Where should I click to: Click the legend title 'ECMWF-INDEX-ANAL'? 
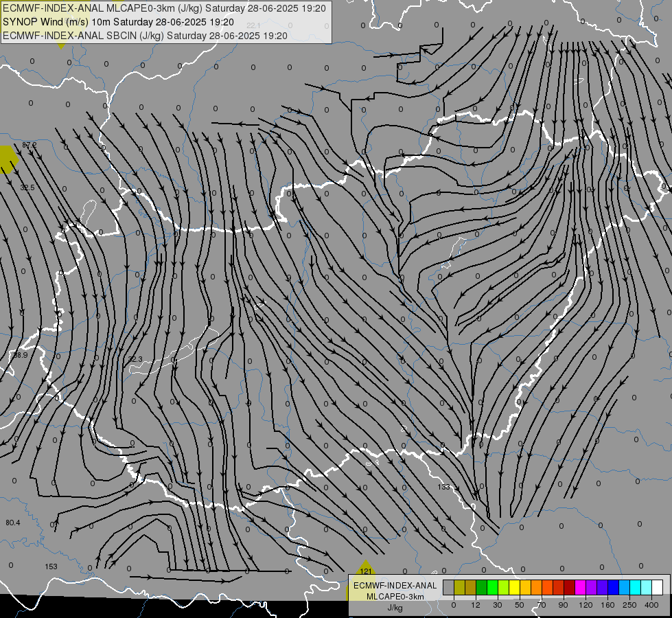395,586
